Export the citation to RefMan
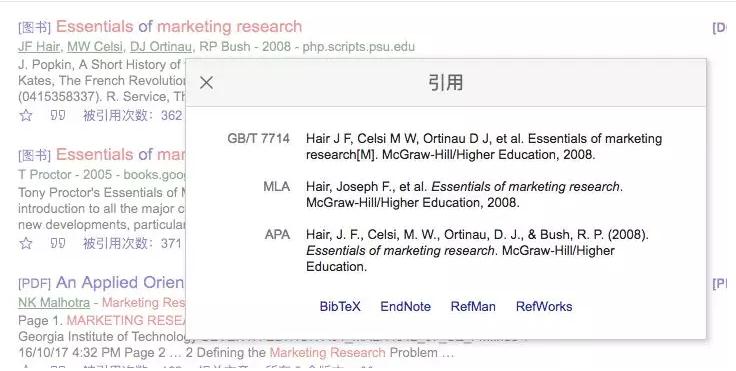This screenshot has width=736, height=371. [473, 307]
